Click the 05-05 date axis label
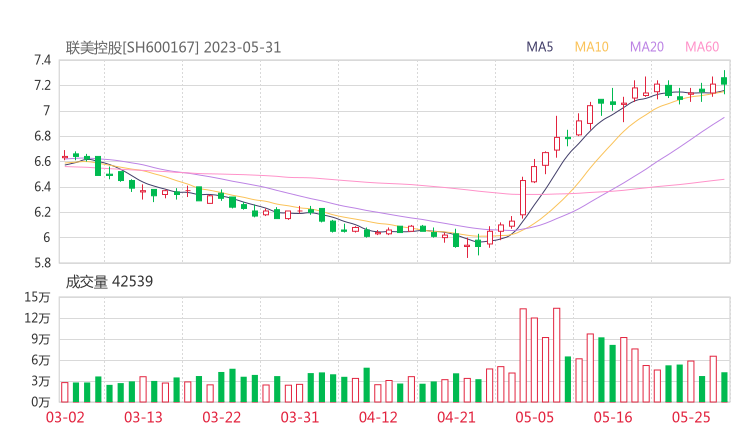The width and height of the screenshot is (740, 440). pyautogui.click(x=534, y=417)
